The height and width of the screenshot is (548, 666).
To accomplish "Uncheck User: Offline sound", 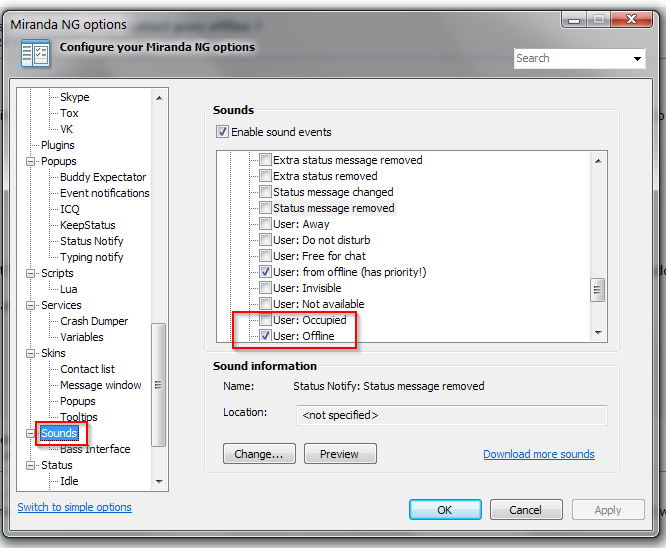I will pos(265,336).
